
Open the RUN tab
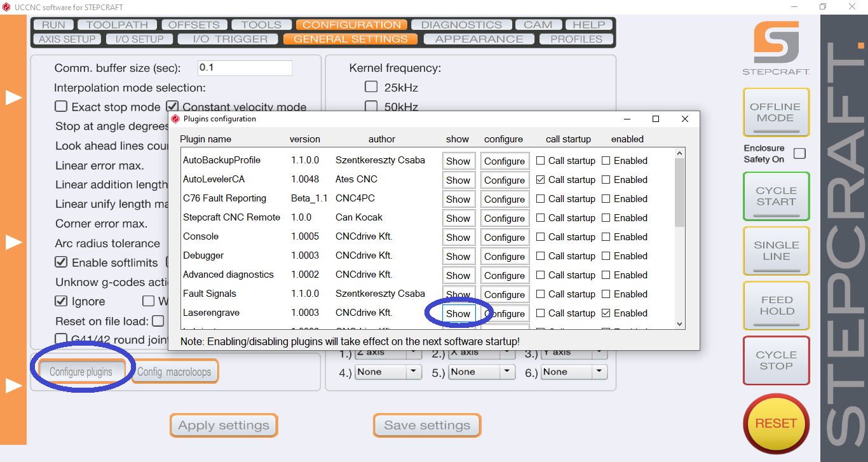pos(54,25)
